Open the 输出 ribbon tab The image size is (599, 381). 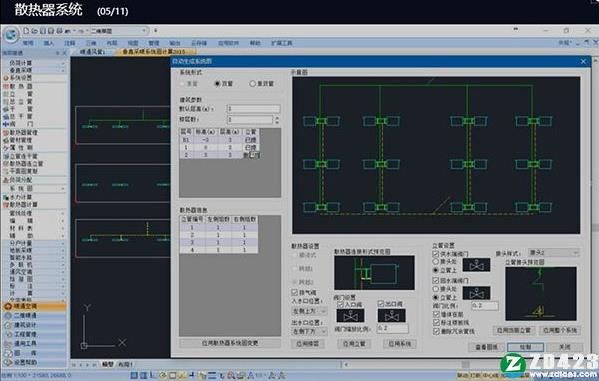coord(175,43)
